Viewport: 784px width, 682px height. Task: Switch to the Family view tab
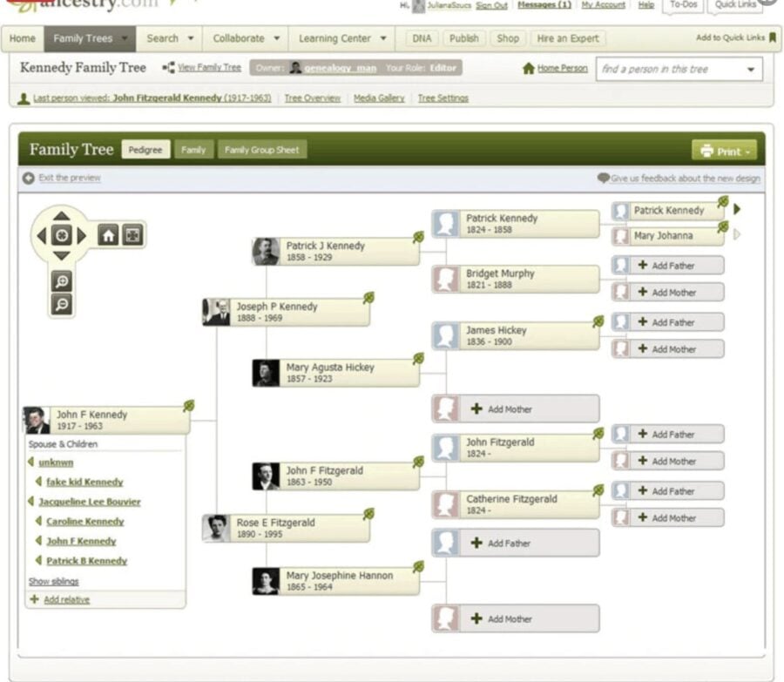point(193,150)
